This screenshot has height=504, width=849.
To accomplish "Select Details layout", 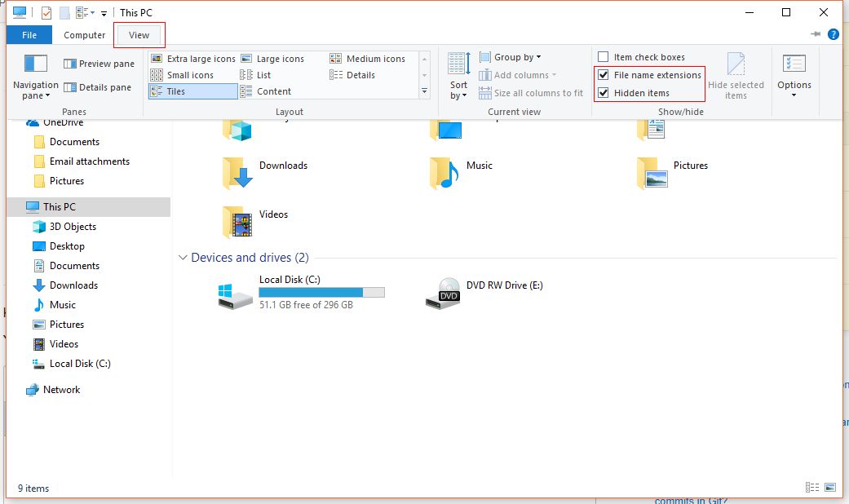I will point(352,75).
